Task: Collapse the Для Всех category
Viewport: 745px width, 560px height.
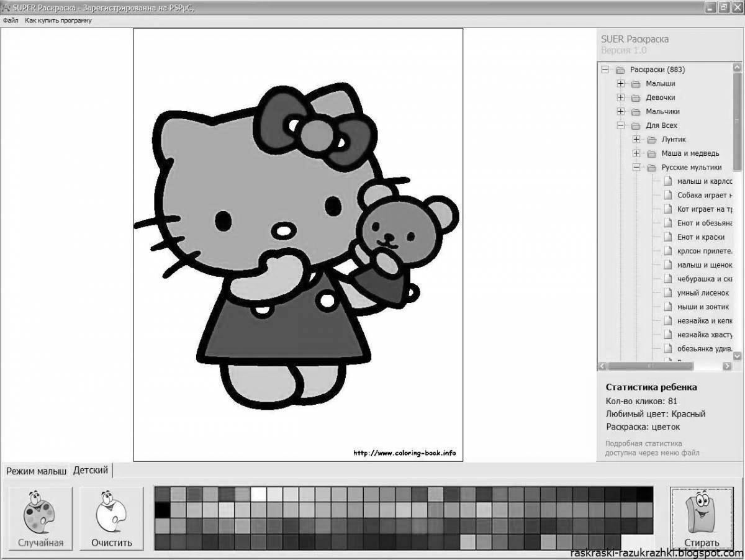Action: click(x=620, y=125)
